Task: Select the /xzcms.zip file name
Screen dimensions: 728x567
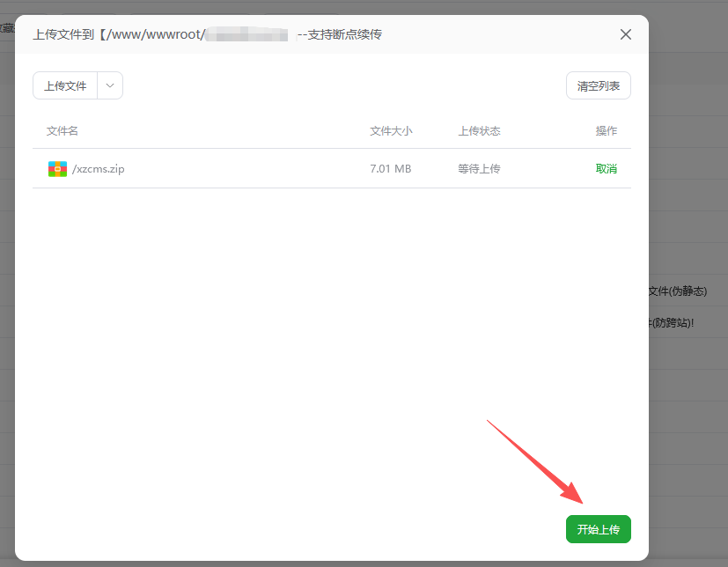Action: 98,169
